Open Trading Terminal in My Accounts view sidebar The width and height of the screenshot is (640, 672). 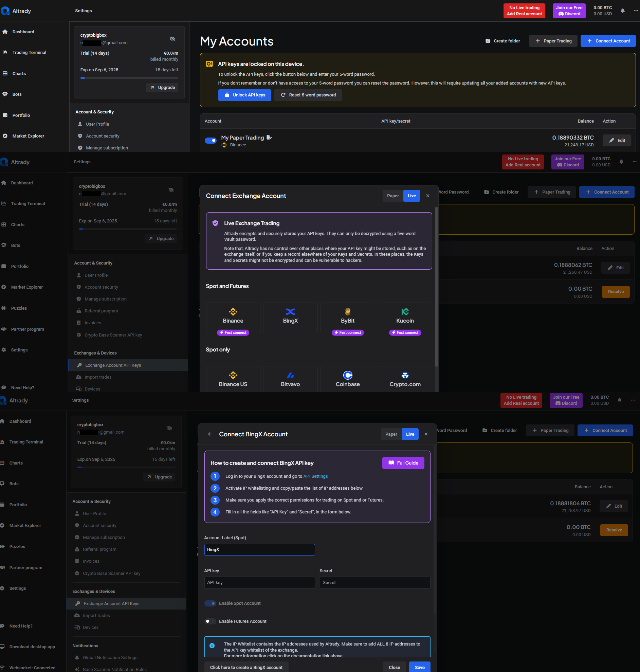(x=29, y=53)
